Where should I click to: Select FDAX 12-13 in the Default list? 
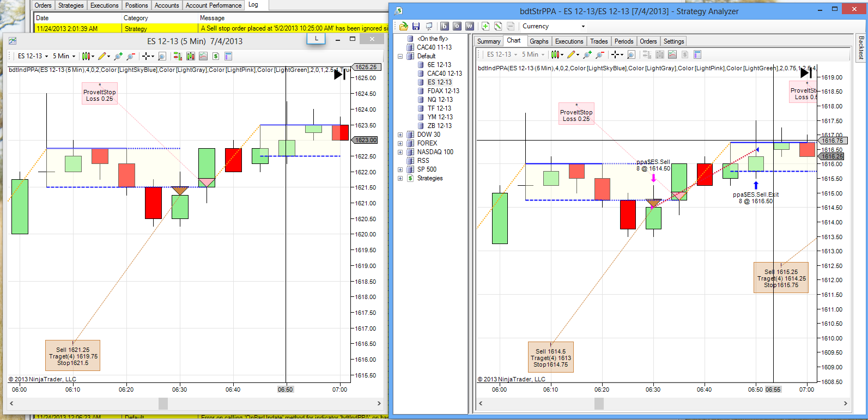click(x=443, y=91)
